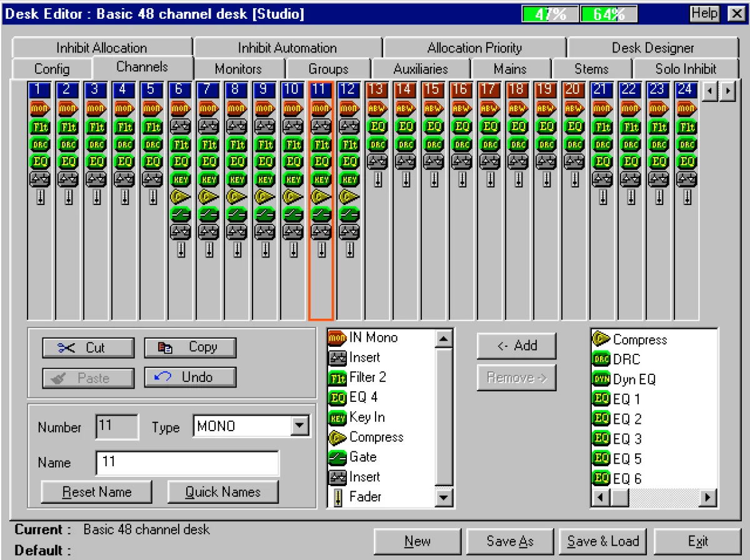Select the EQ icon on channel 16
Screen dimensions: 750x560
[x=461, y=127]
